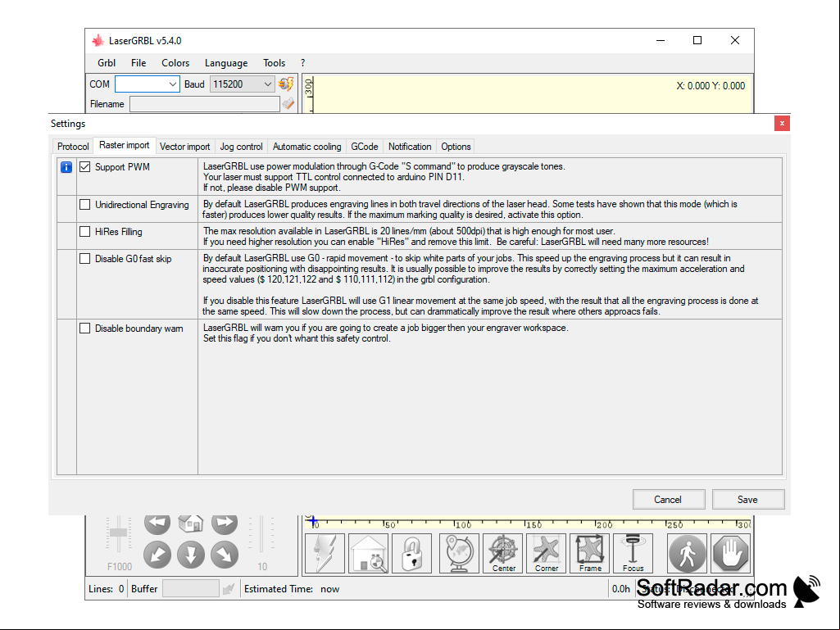
Task: Go to the Jog control tab
Action: (x=241, y=147)
